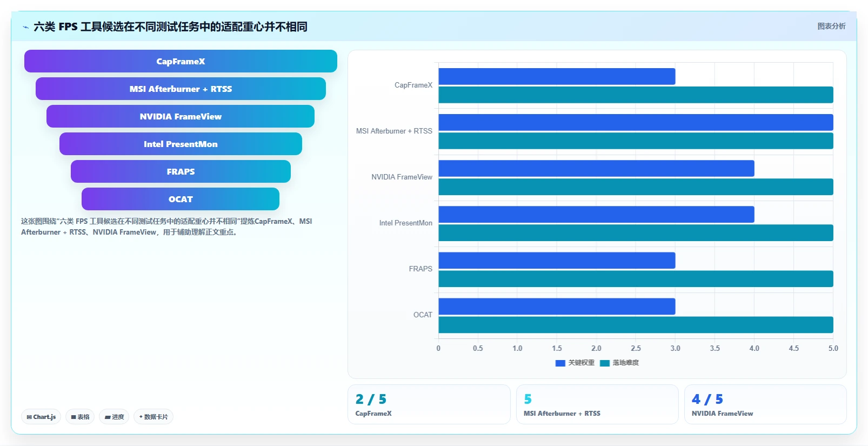Click the Intel PresentMon chart axis label
The image size is (868, 446).
(x=405, y=223)
